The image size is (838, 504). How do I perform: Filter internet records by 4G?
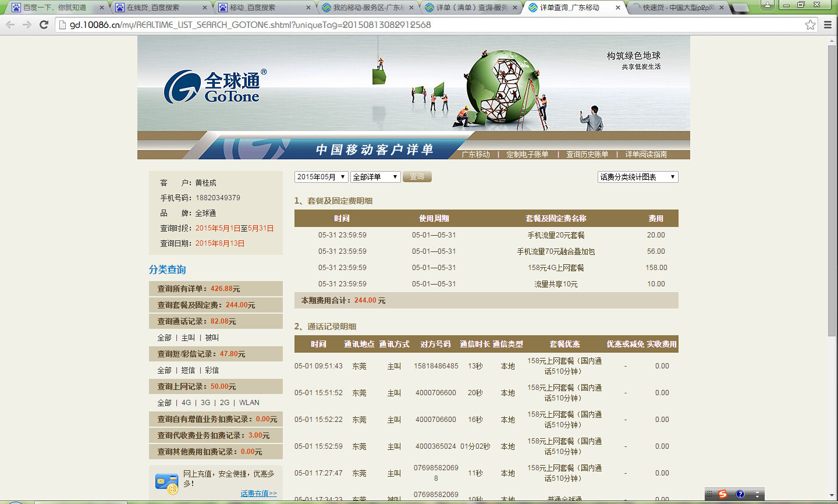[186, 403]
